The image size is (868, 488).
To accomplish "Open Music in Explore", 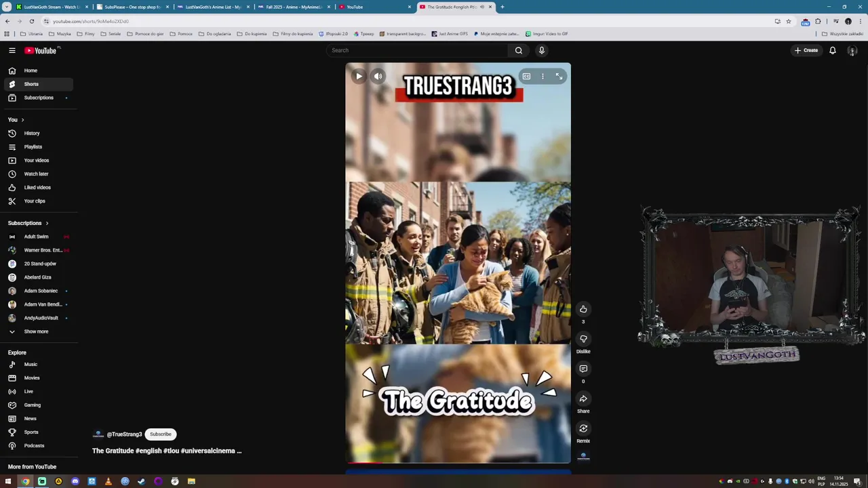I will tap(38, 365).
